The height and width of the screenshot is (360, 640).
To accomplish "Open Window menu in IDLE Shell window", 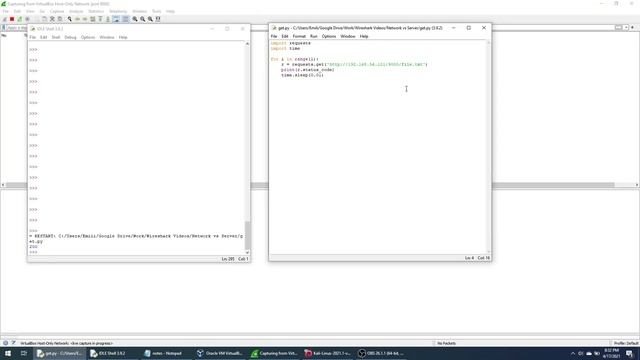I will (x=107, y=37).
